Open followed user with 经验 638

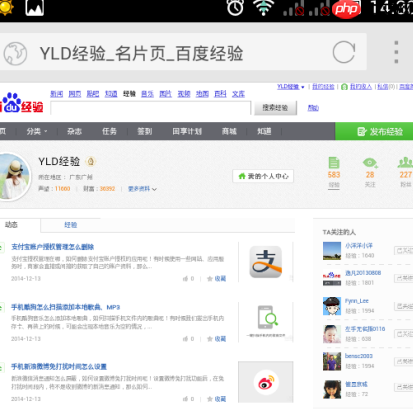(365, 329)
